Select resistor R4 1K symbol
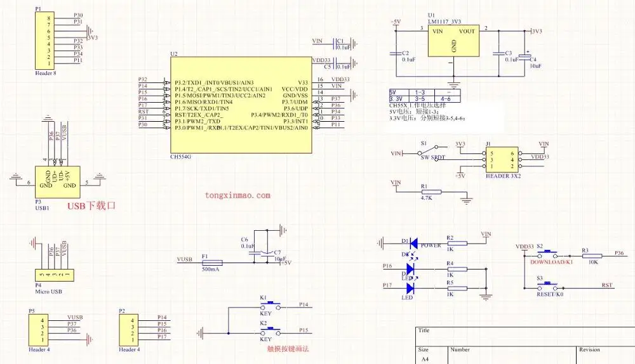 click(457, 269)
